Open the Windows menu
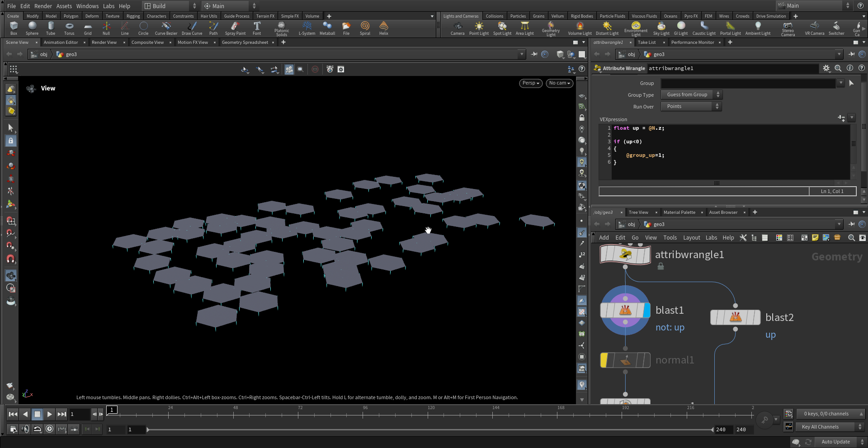The height and width of the screenshot is (448, 868). [x=87, y=6]
